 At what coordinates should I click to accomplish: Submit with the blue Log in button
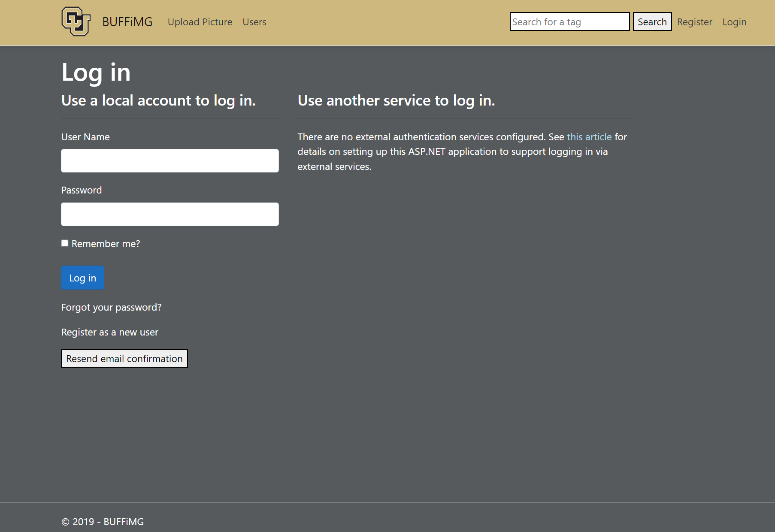pyautogui.click(x=82, y=278)
